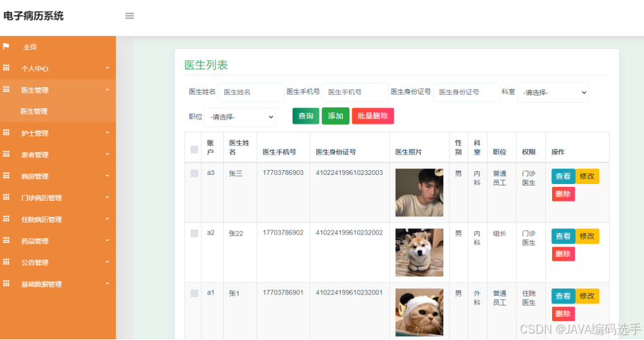Click the 添加 add button
Viewport: 644px width, 340px height.
pyautogui.click(x=335, y=116)
